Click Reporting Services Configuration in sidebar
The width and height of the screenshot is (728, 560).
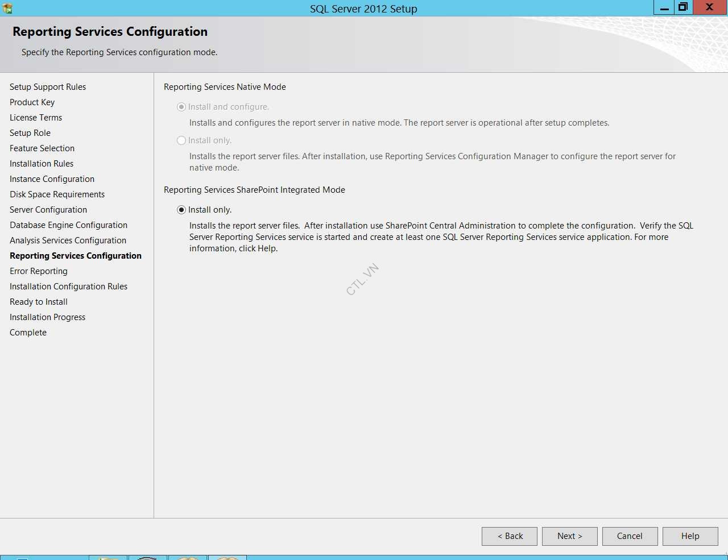[x=76, y=256]
